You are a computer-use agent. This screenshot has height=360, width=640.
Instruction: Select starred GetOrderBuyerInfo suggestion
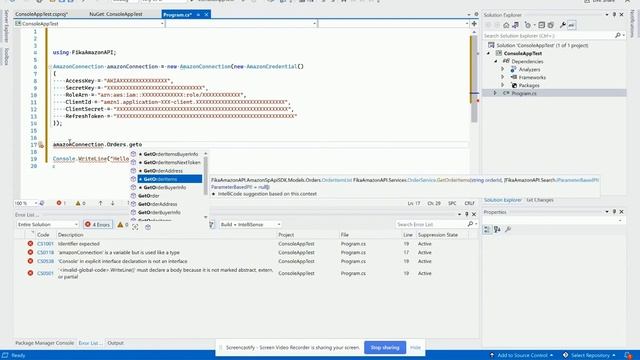coord(164,187)
